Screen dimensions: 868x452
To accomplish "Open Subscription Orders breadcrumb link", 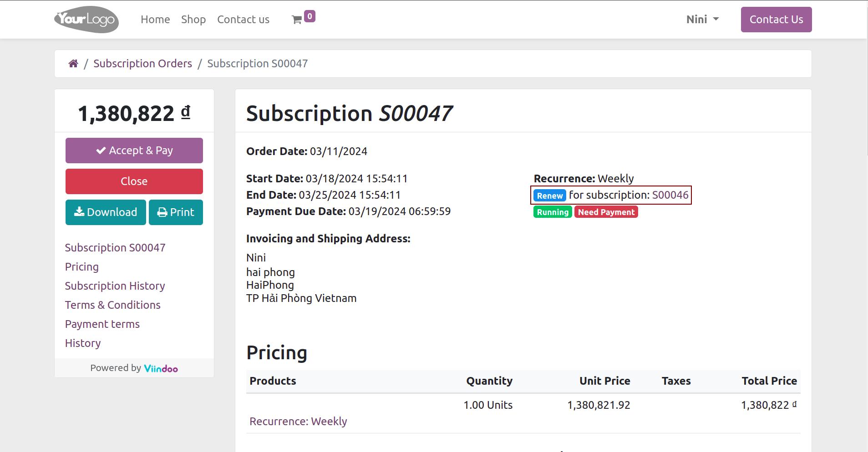I will pos(142,64).
